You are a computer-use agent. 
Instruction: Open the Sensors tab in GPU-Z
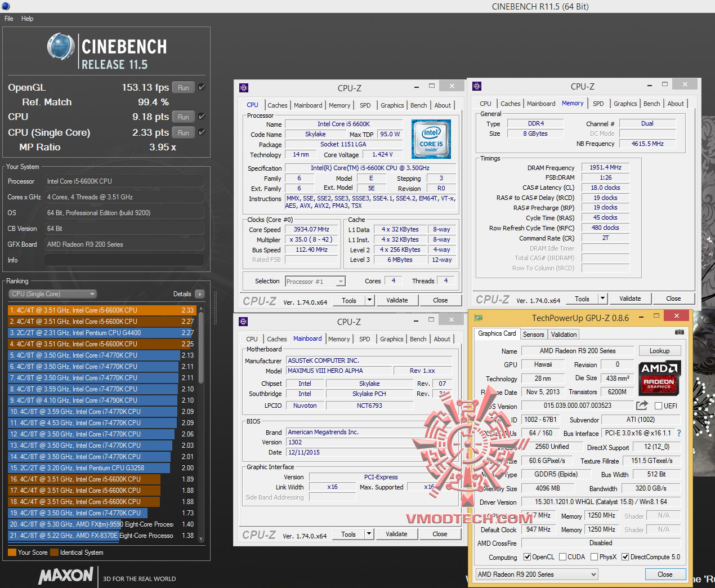pyautogui.click(x=533, y=335)
